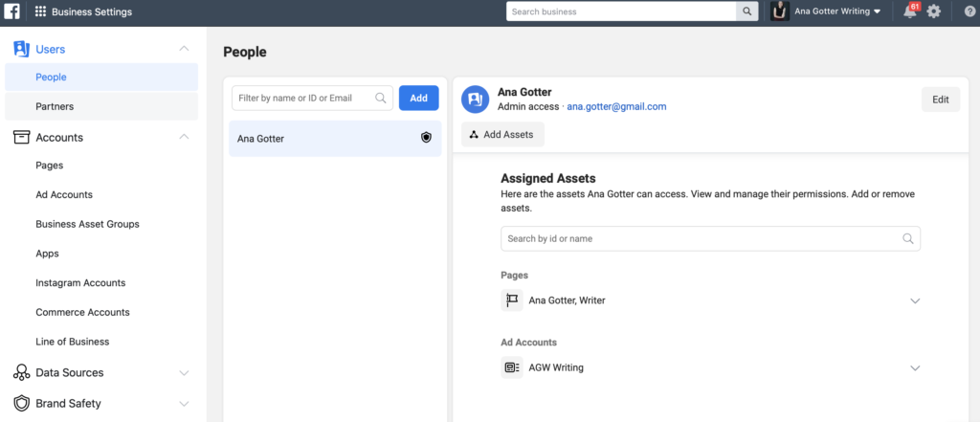Screen dimensions: 980x422
Task: Open notifications bell icon
Action: (x=909, y=11)
